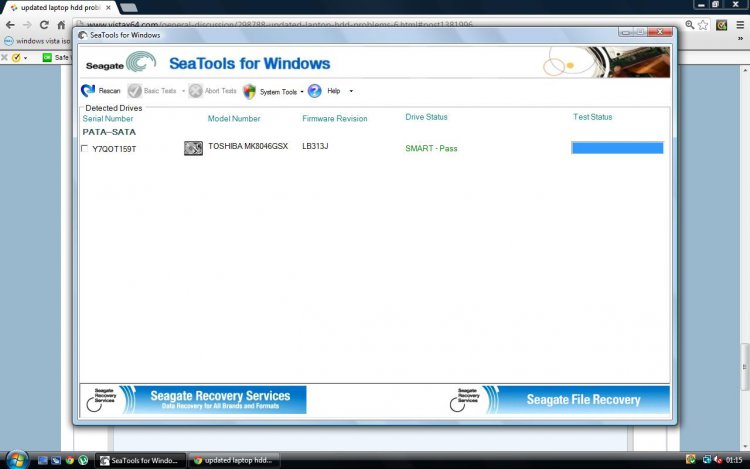Open Norton toolbar dropdown arrow
Viewport: 750px width, 469px height.
tap(25, 58)
